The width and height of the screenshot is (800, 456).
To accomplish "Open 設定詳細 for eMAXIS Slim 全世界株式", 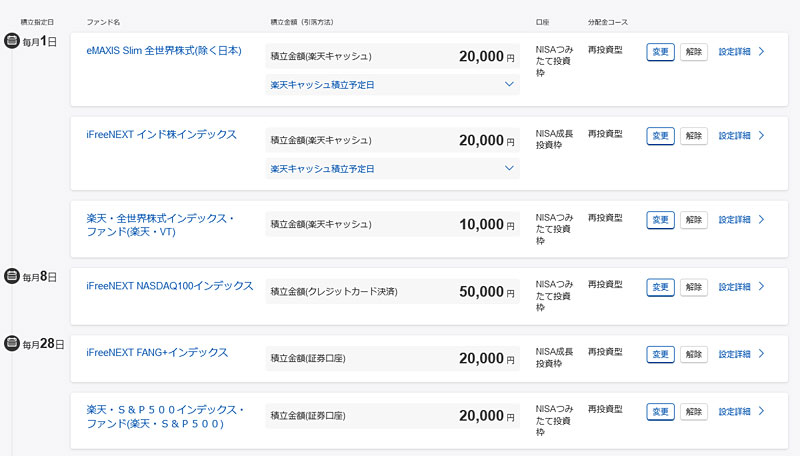I will click(x=741, y=52).
